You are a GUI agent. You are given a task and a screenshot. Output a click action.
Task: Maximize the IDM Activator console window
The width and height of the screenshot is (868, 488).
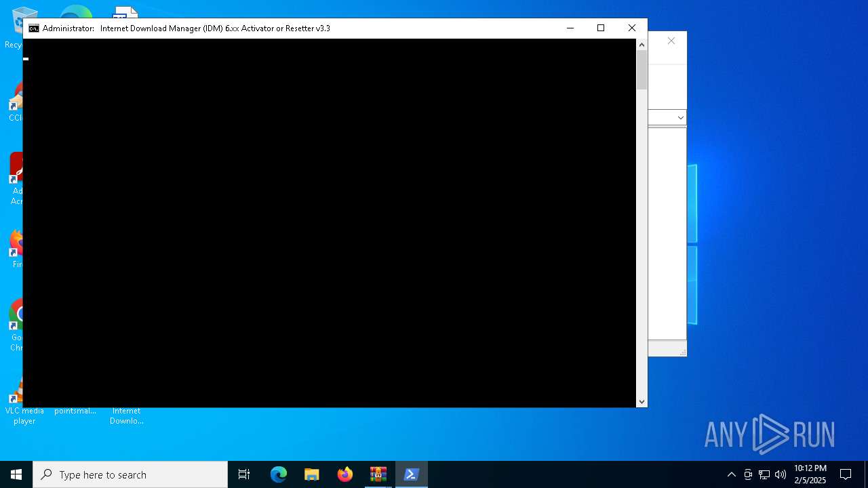tap(601, 28)
